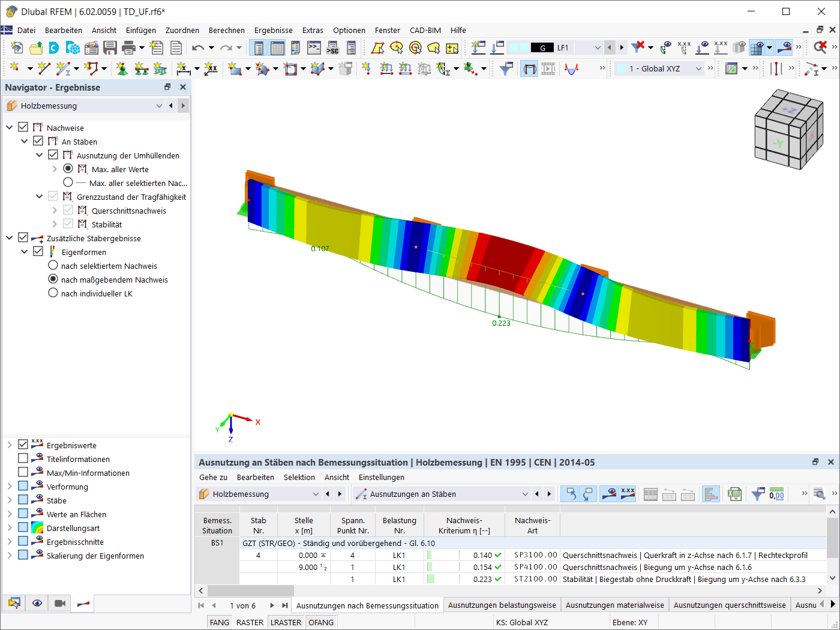Expand the Stabilität tree node
Screen dimensions: 840x630
click(55, 224)
